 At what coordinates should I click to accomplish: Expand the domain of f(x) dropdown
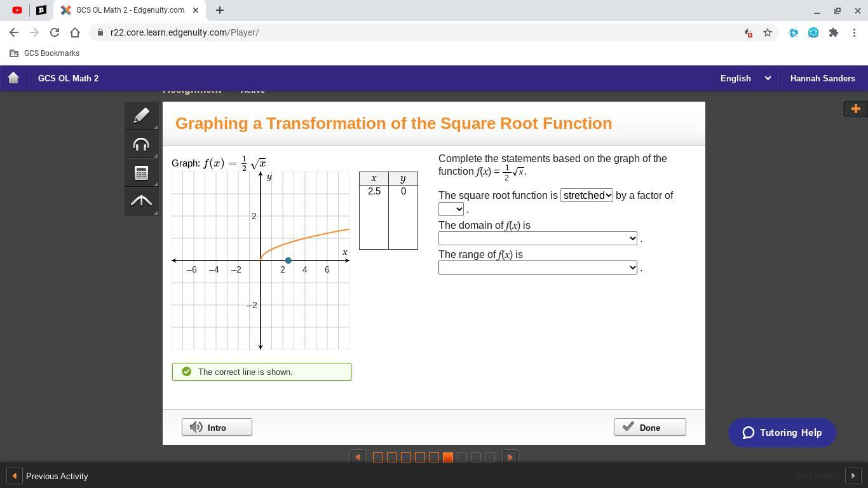pos(538,238)
